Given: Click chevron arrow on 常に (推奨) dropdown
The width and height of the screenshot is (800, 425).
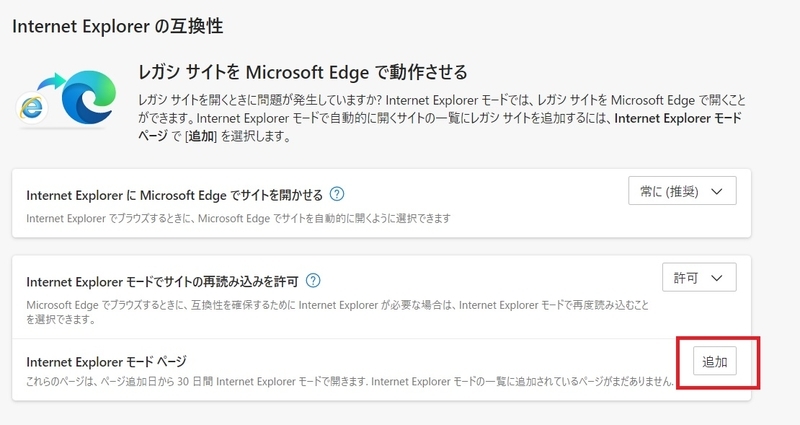Looking at the screenshot, I should 716,191.
